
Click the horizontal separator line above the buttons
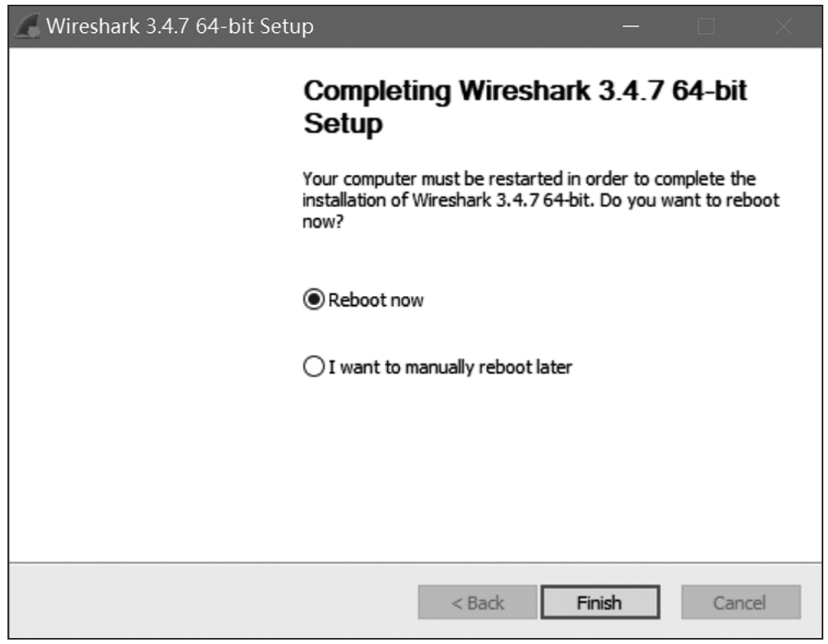pyautogui.click(x=415, y=563)
